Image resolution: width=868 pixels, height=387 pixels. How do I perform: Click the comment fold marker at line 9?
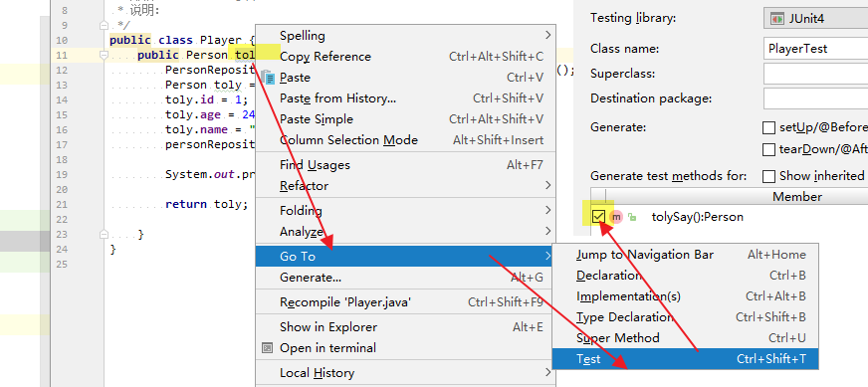(x=103, y=25)
